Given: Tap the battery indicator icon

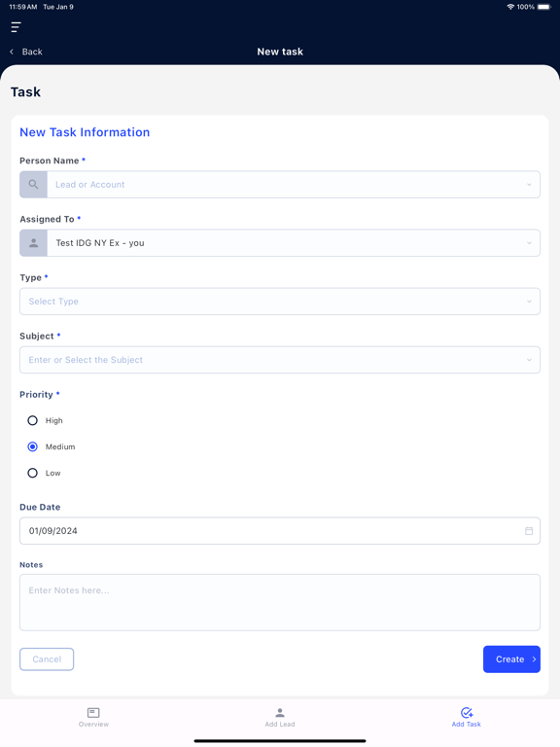Looking at the screenshot, I should coord(544,7).
